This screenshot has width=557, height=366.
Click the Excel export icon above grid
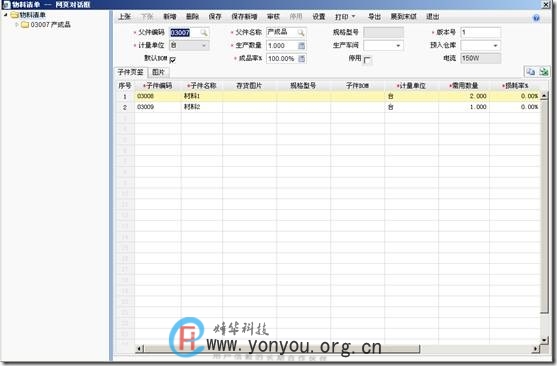pyautogui.click(x=544, y=72)
